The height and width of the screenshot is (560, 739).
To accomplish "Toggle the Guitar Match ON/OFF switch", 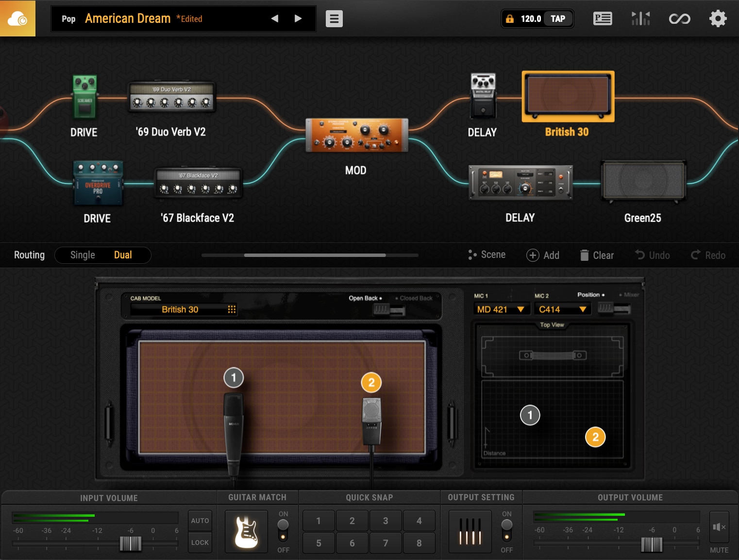I will tap(283, 531).
